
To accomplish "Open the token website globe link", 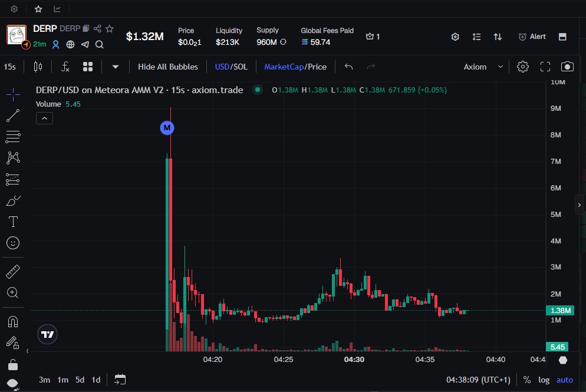I will 70,44.
